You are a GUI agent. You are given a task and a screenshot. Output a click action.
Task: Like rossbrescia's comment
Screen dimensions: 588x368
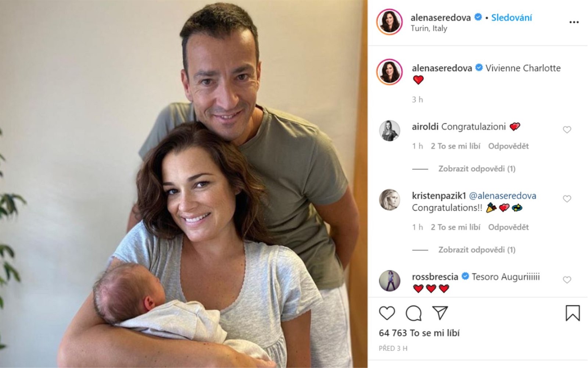click(567, 280)
